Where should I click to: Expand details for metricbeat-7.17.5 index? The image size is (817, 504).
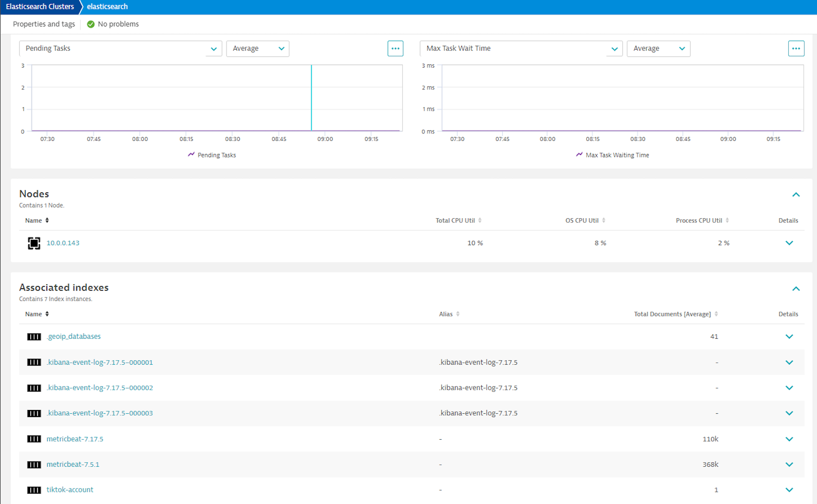coord(789,439)
